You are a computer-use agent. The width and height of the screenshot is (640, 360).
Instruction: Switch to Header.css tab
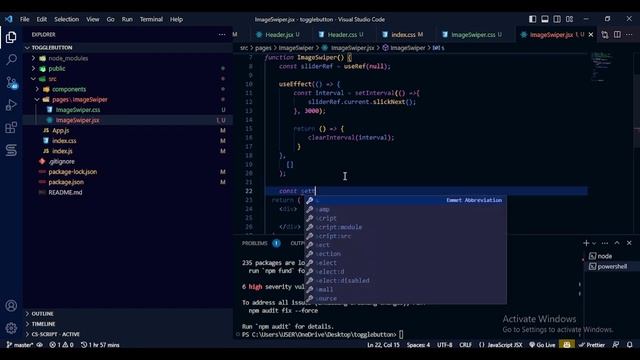[x=342, y=35]
